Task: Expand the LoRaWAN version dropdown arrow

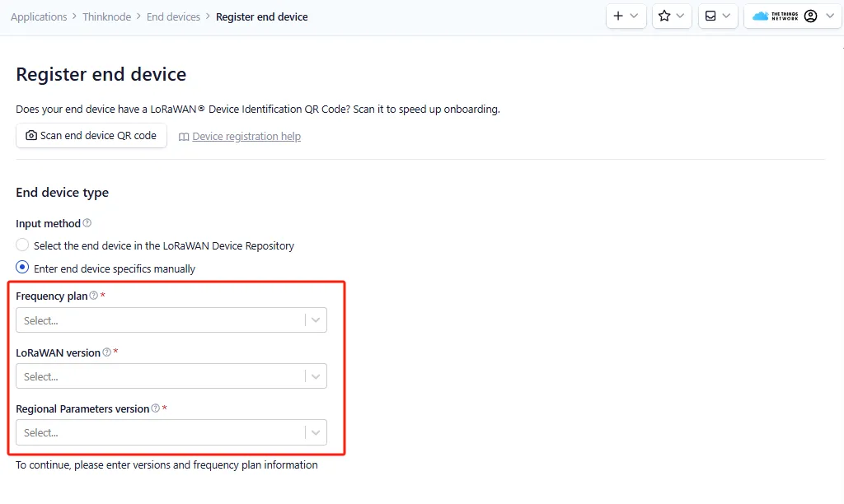Action: (316, 376)
